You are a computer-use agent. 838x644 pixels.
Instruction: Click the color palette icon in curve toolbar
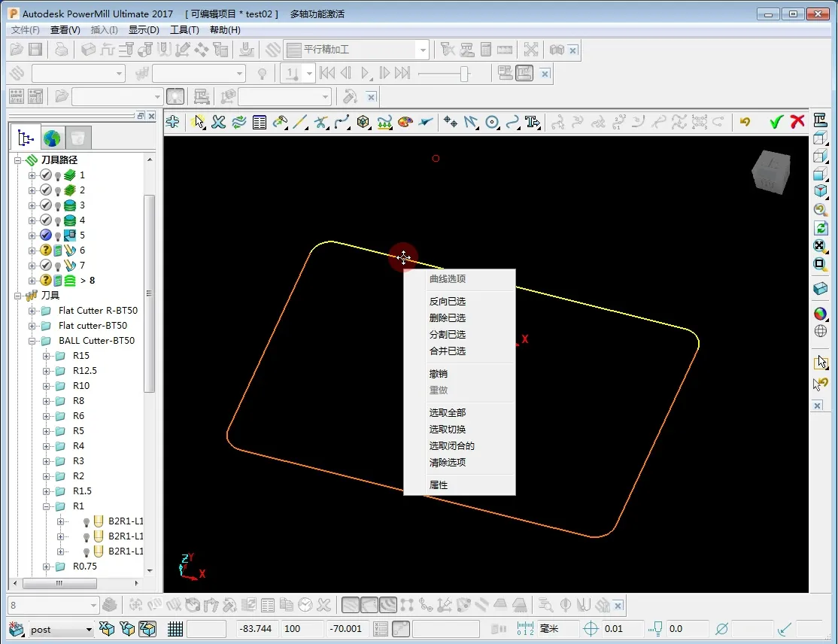(x=405, y=122)
